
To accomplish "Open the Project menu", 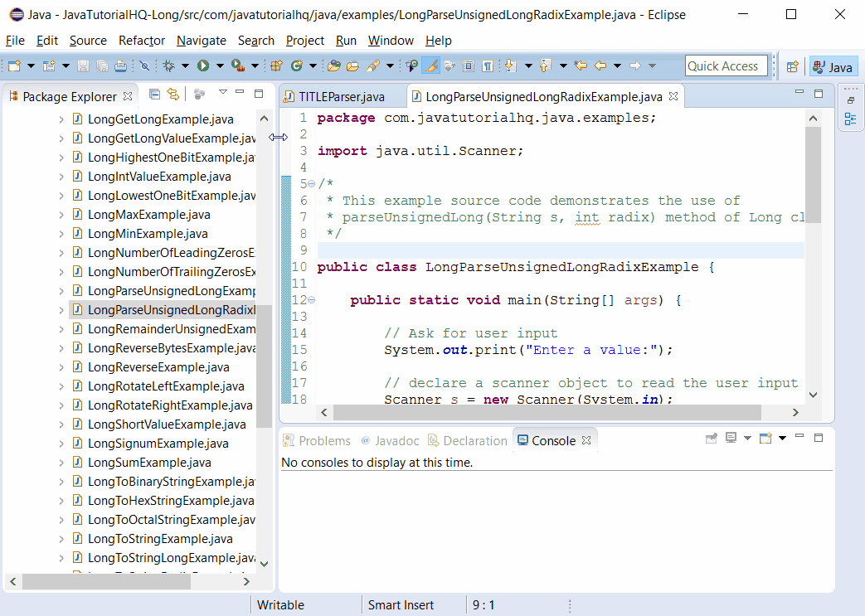I will (x=305, y=41).
